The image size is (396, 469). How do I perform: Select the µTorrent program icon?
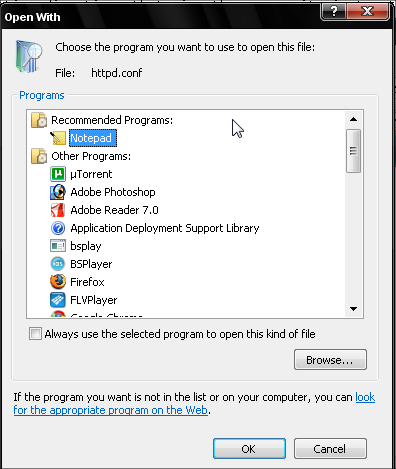(x=58, y=174)
